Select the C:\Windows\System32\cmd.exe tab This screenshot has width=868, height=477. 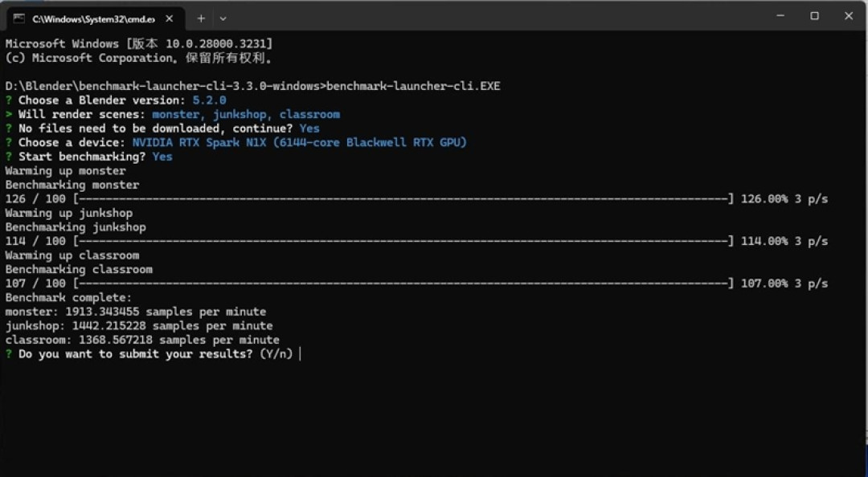coord(94,18)
